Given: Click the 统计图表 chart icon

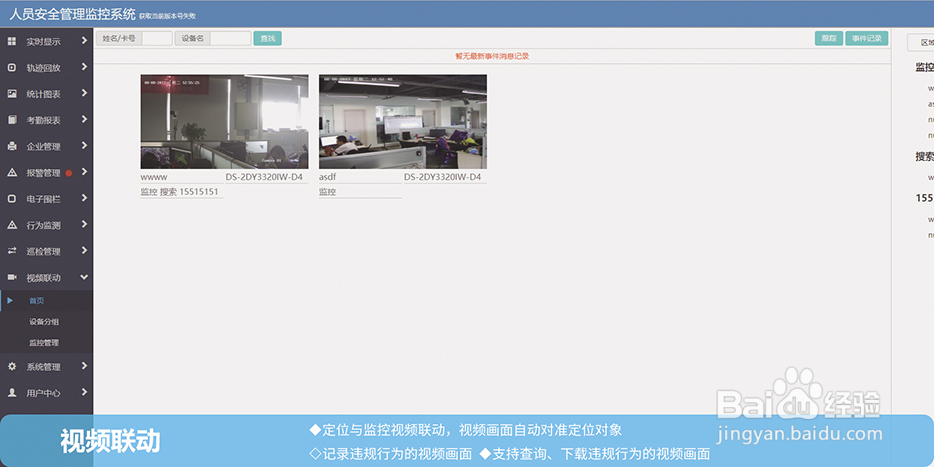Looking at the screenshot, I should pos(12,94).
